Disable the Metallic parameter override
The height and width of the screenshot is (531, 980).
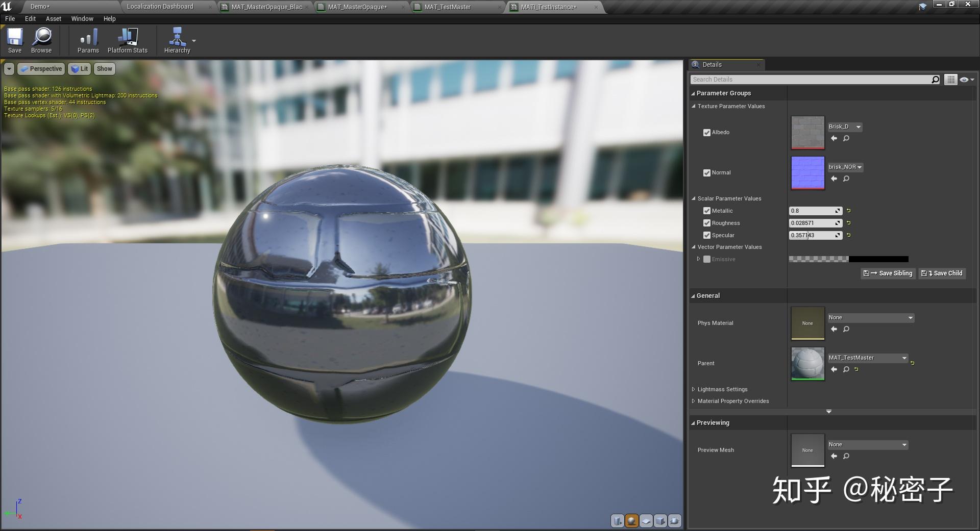(x=707, y=211)
